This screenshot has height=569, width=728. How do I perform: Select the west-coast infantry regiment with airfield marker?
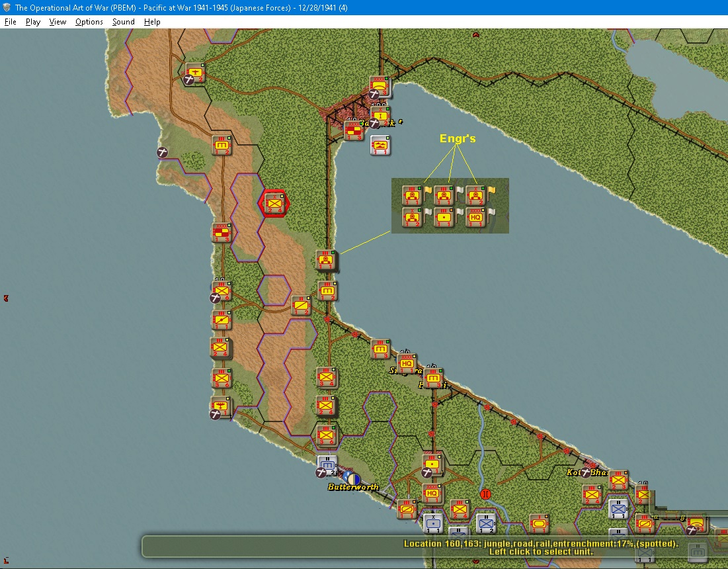click(222, 291)
